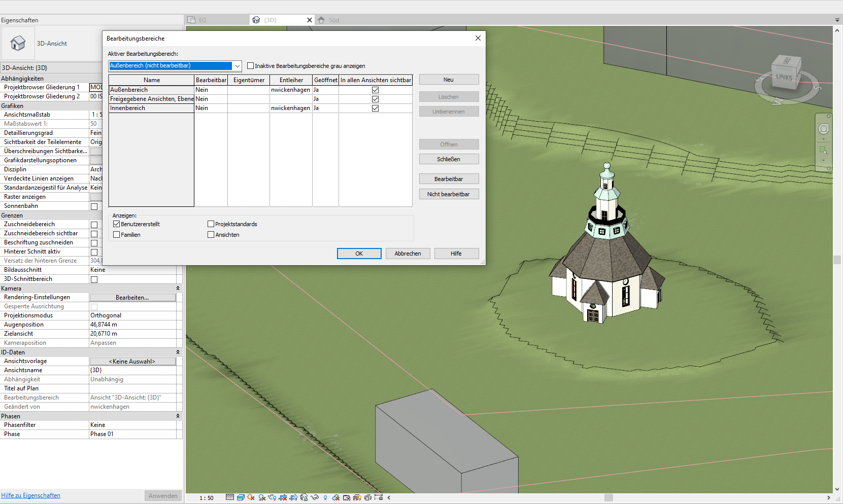Open the Aktiver Bearbeitungsbereich dropdown
This screenshot has width=843, height=504.
tap(237, 65)
